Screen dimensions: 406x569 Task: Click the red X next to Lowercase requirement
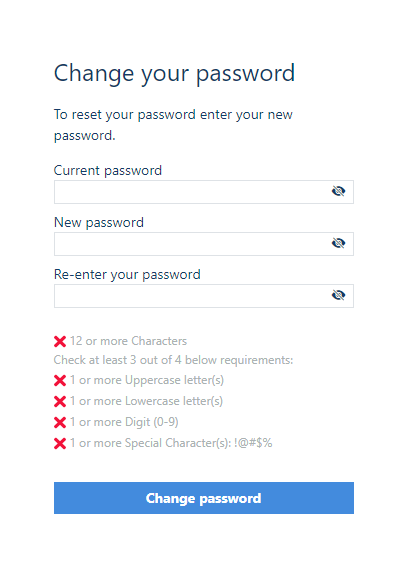[x=60, y=402]
